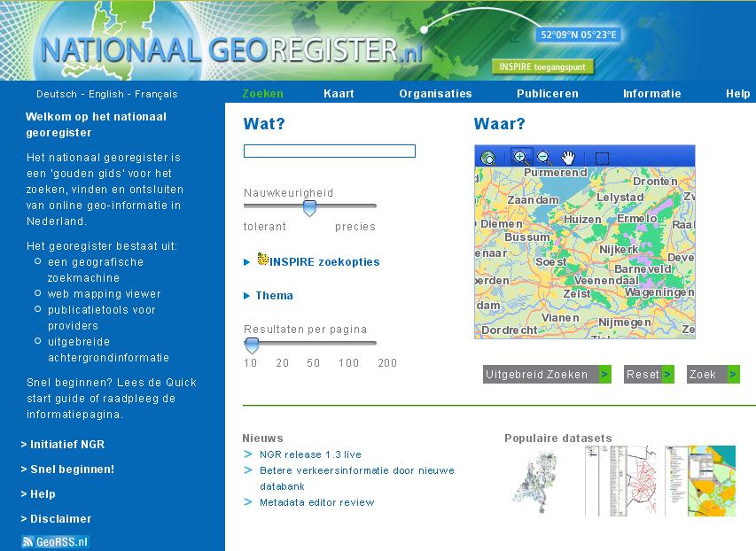Screen dimensions: 756x551
Task: Click the Nationaal Georegister.nl logo
Action: (x=231, y=50)
